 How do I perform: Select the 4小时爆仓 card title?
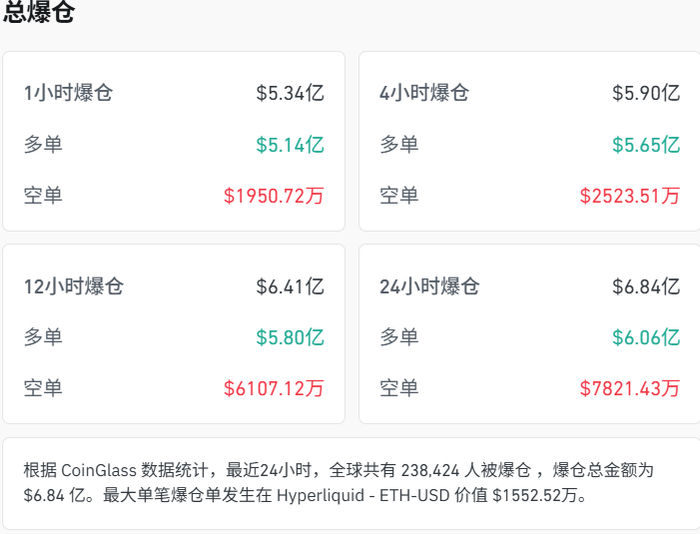click(424, 93)
